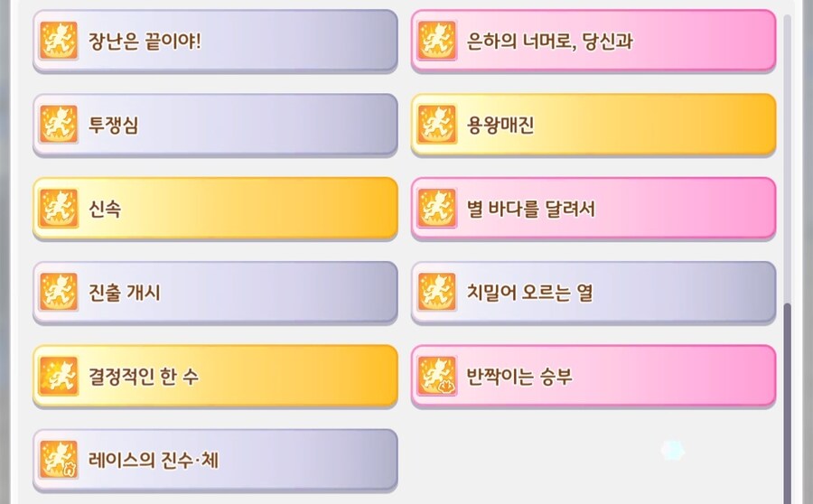Select the 치밀어 오르는 열 skill label
This screenshot has width=813, height=504.
(530, 293)
